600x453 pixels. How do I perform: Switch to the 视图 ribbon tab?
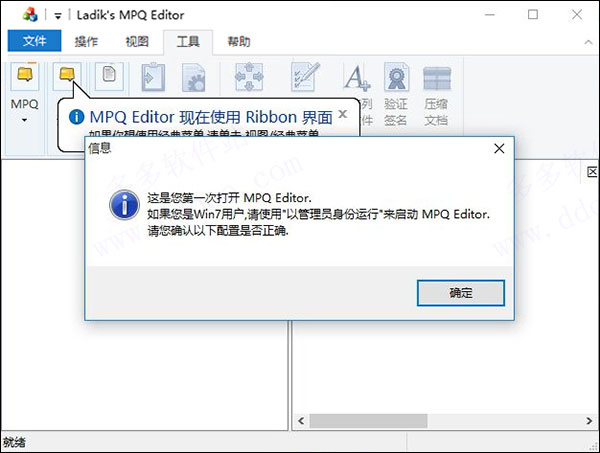(137, 41)
